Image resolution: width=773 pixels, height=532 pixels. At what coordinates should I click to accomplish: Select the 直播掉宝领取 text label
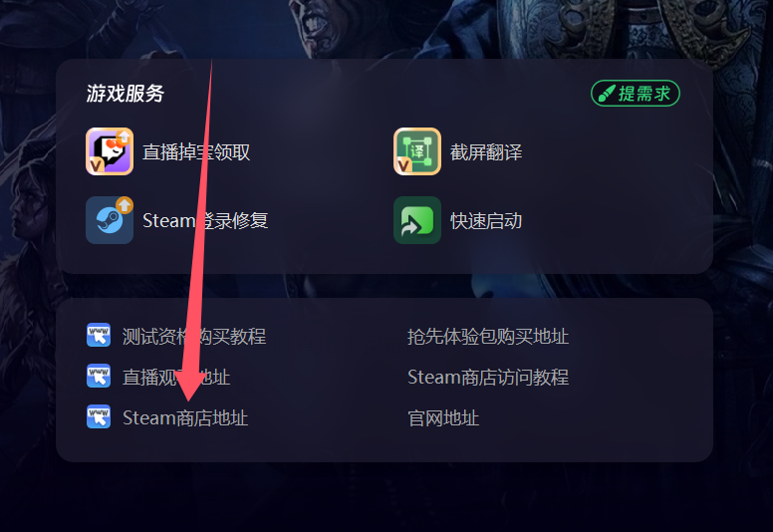[x=196, y=151]
